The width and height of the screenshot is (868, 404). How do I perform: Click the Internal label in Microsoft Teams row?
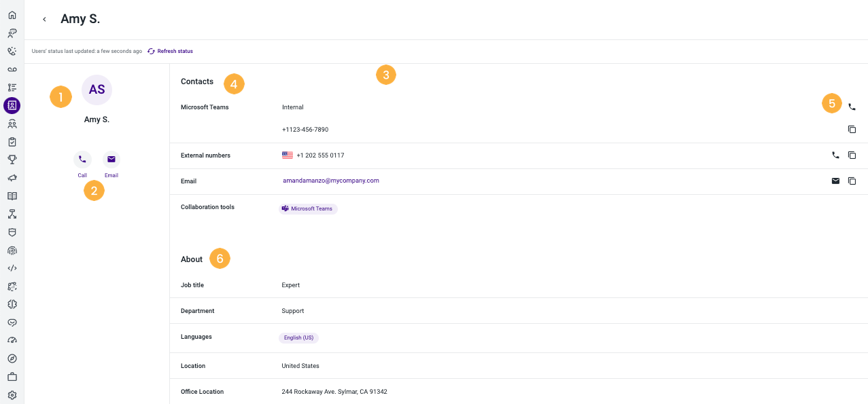pos(293,107)
